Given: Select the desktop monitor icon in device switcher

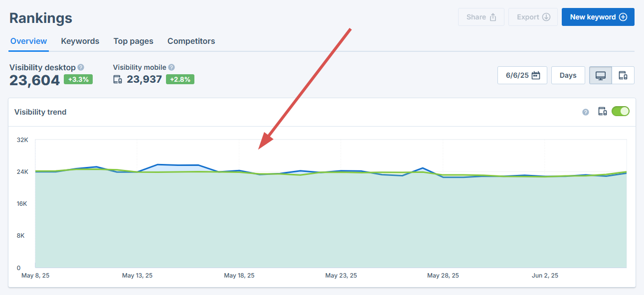Looking at the screenshot, I should pyautogui.click(x=600, y=75).
